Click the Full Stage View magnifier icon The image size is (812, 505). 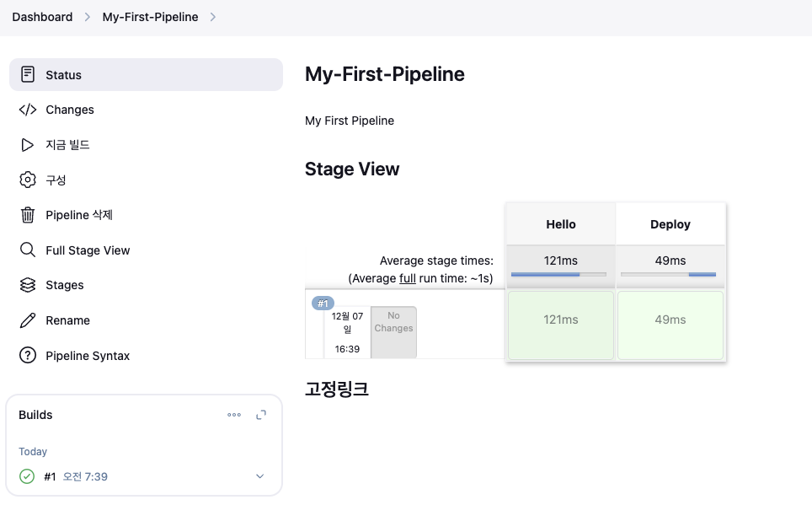(28, 250)
